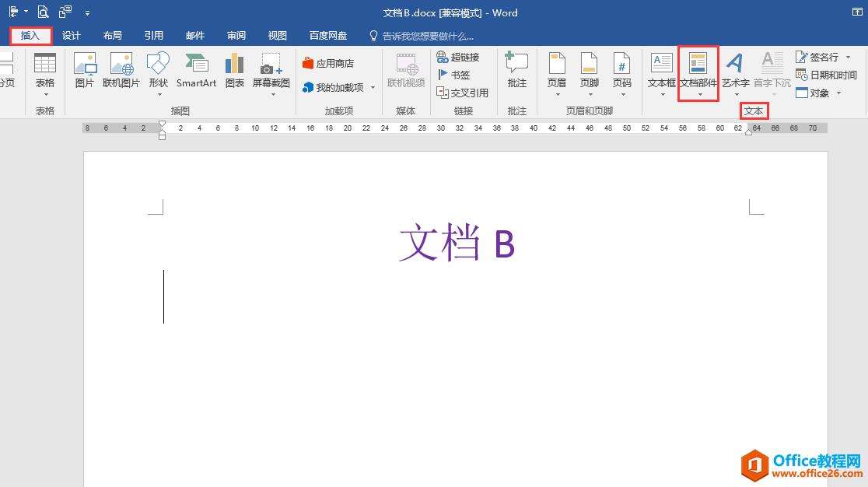The image size is (868, 487).
Task: Switch to the 视图 tab
Action: (278, 36)
